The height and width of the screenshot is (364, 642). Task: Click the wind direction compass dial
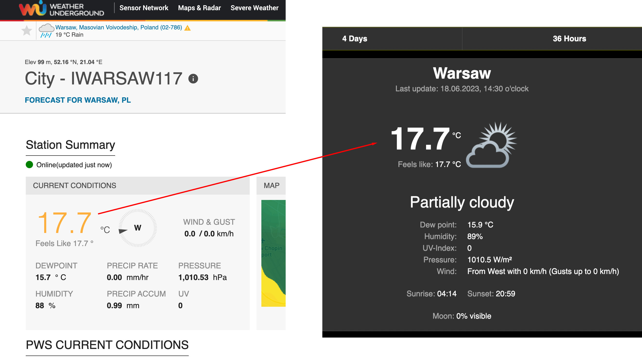coord(138,228)
